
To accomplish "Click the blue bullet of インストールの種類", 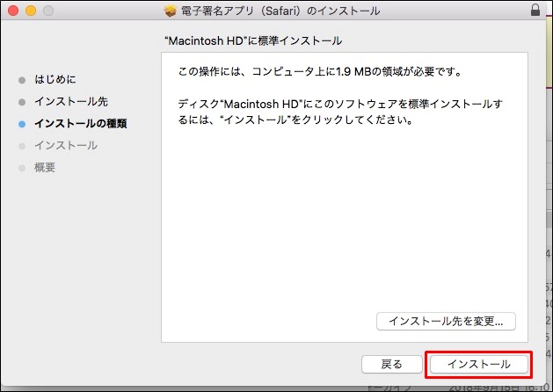I will pyautogui.click(x=22, y=124).
